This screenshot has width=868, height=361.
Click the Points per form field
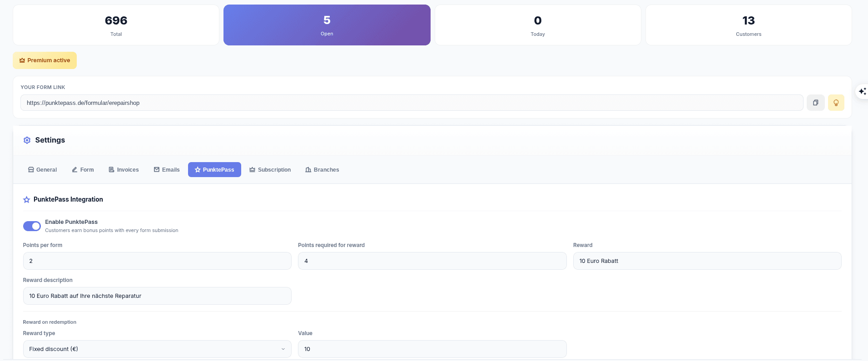pyautogui.click(x=157, y=261)
